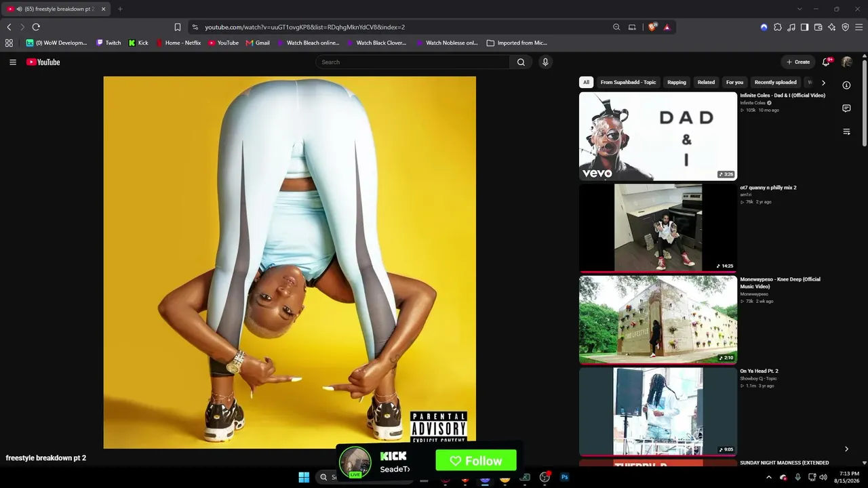Reload the page in the browser
This screenshot has height=488, width=868.
(x=36, y=27)
